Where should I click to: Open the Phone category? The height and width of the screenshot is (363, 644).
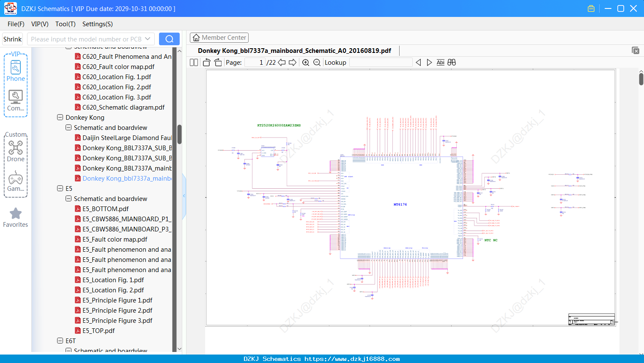(16, 70)
